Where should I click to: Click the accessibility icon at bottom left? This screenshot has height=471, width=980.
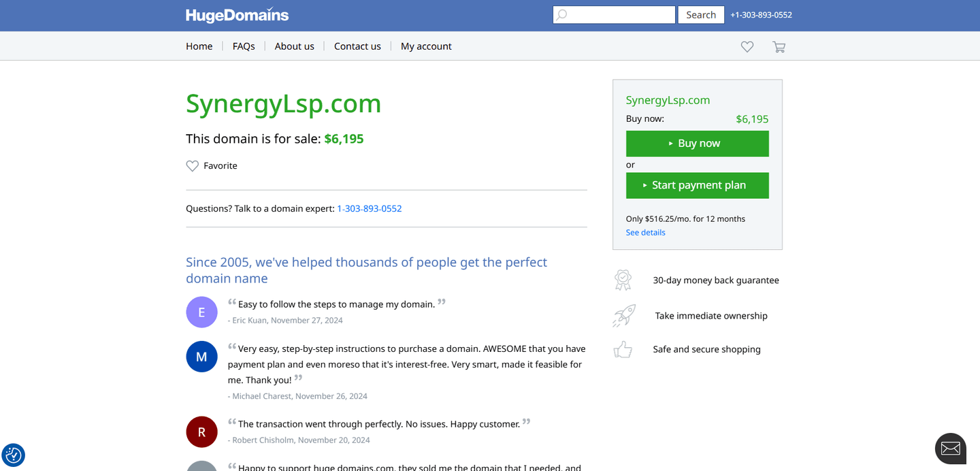pyautogui.click(x=14, y=455)
